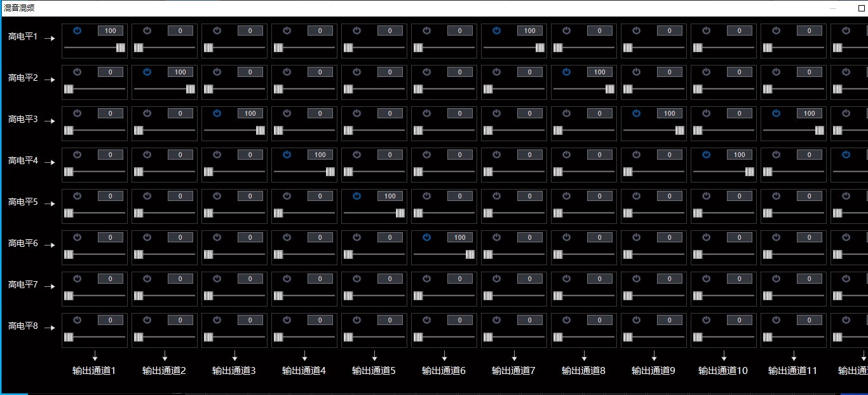Click slider handle for 高电平4, 输出通道4
The image size is (868, 395).
(x=330, y=172)
